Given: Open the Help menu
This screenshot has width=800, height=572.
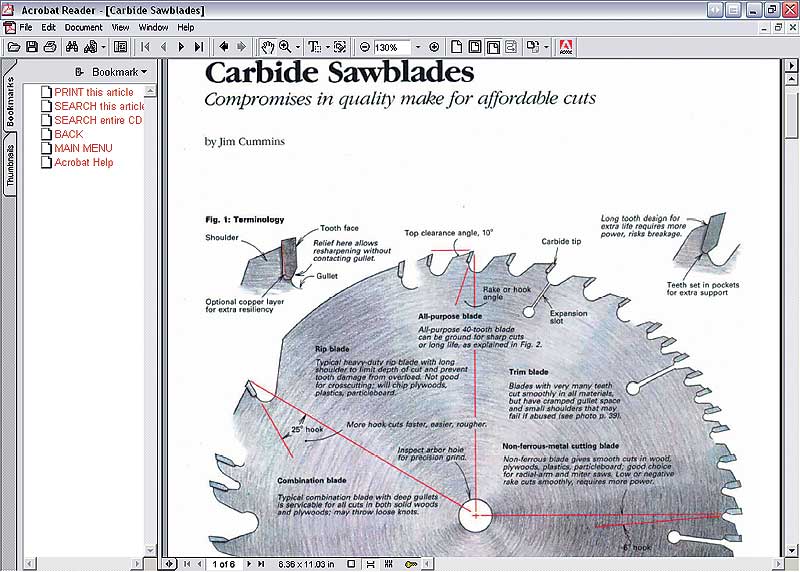Looking at the screenshot, I should pos(186,28).
